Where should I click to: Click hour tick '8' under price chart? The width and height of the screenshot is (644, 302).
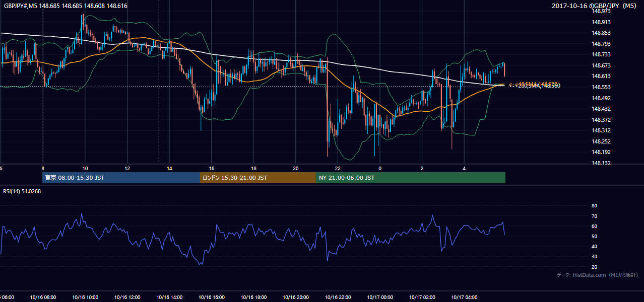[43, 168]
